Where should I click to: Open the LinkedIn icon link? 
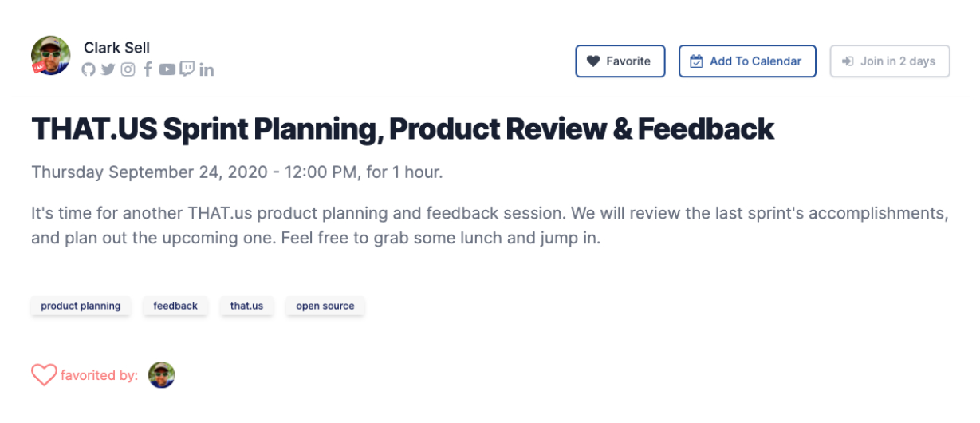207,69
